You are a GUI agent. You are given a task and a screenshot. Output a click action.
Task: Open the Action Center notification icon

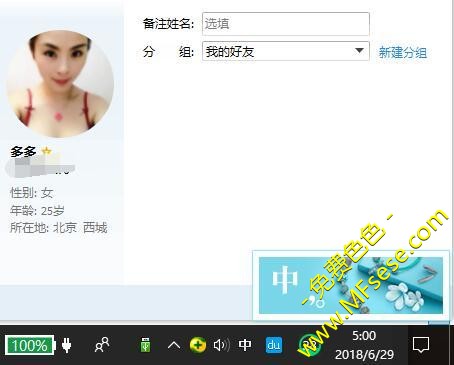[x=421, y=345]
